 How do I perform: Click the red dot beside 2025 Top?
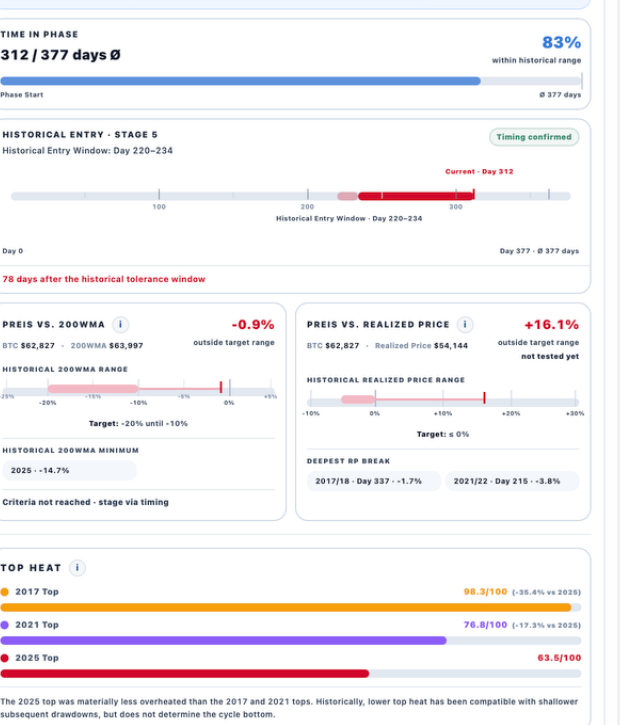pyautogui.click(x=5, y=658)
